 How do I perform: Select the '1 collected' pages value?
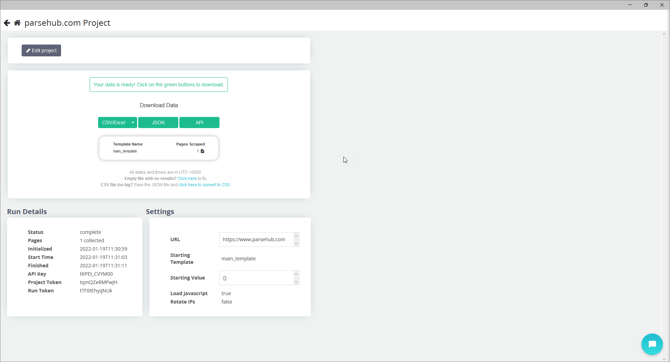point(92,241)
